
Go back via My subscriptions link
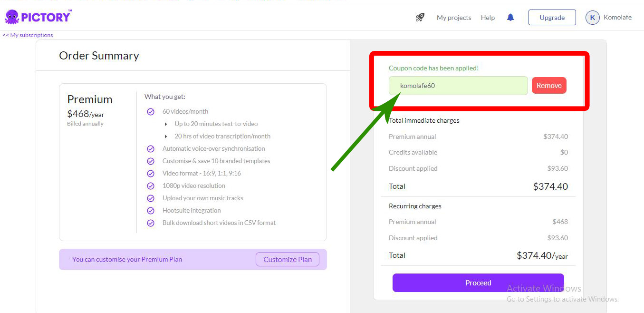28,35
